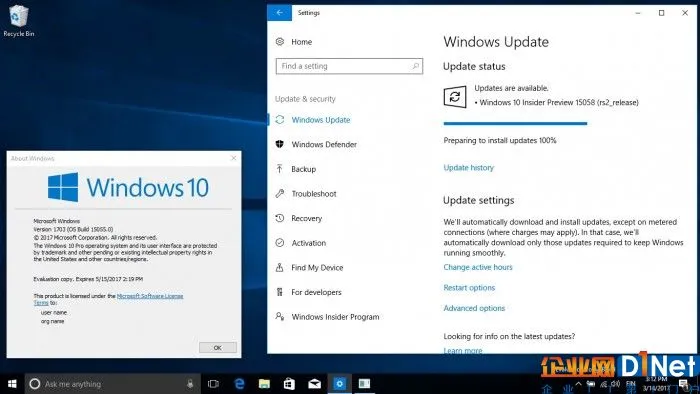Open Advanced options link

pyautogui.click(x=474, y=308)
